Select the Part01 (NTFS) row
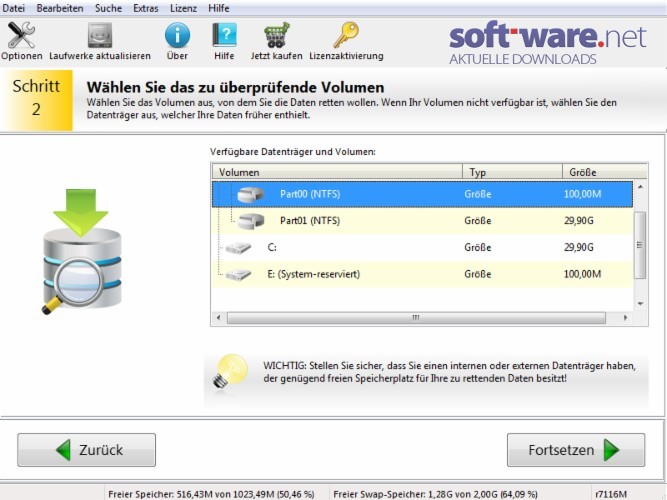Viewport: 667px width, 500px height. pyautogui.click(x=422, y=221)
